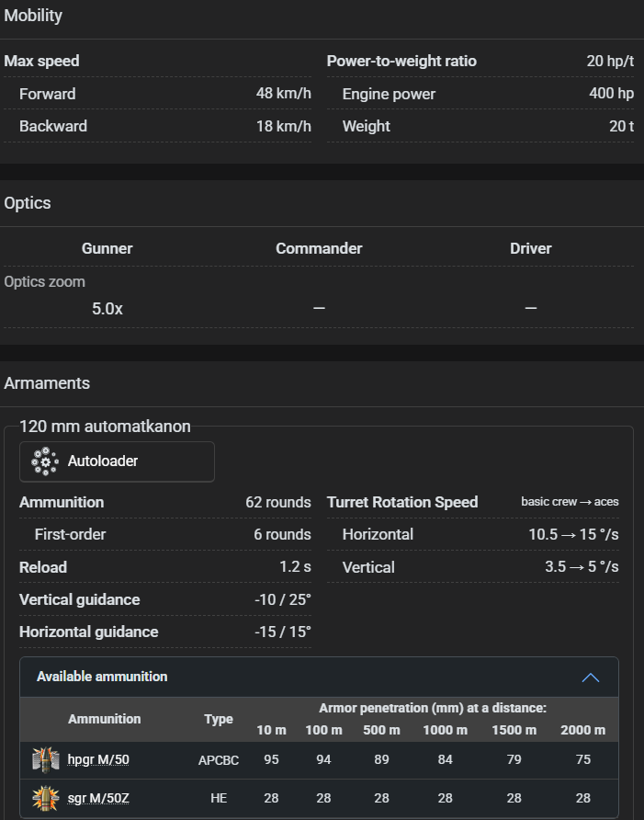
Task: Click the Autoloader gear icon
Action: [x=45, y=461]
